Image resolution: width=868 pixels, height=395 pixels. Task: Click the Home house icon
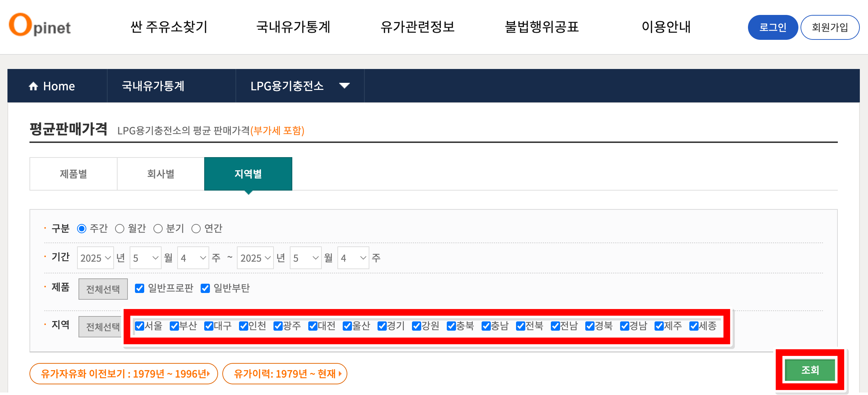tap(33, 86)
